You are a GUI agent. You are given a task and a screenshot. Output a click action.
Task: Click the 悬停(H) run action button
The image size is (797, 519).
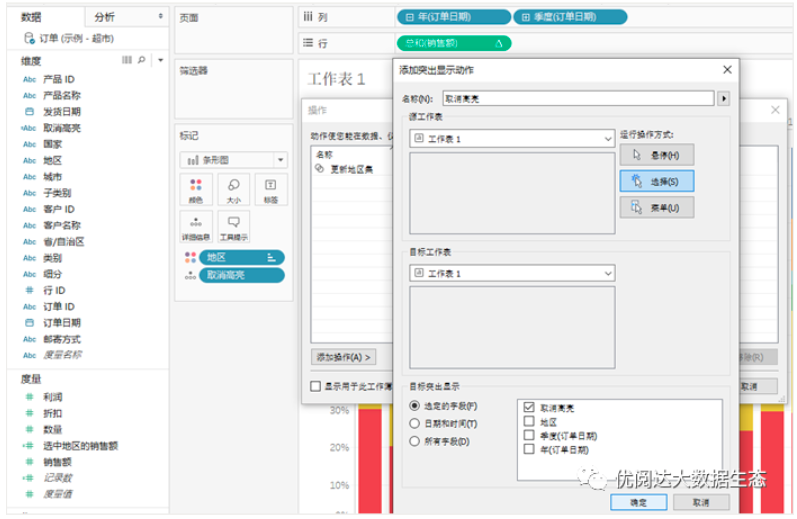(x=656, y=155)
